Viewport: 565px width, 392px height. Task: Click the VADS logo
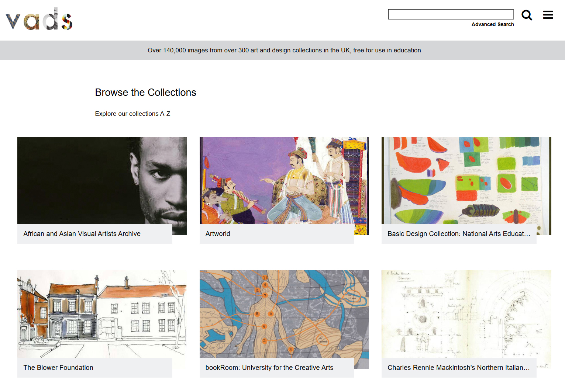coord(39,19)
